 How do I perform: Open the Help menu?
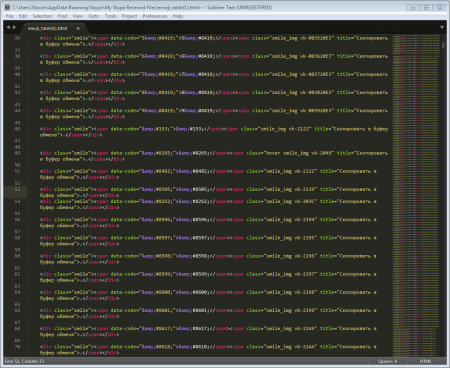click(178, 16)
